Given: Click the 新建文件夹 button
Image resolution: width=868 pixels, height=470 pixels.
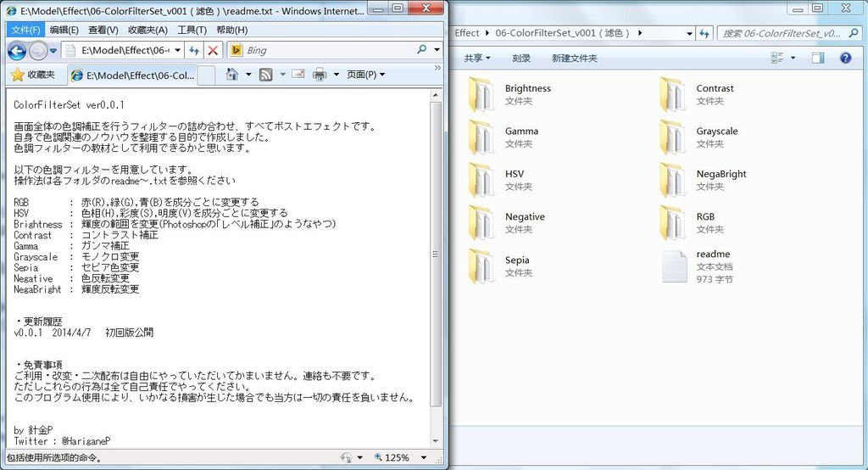Looking at the screenshot, I should 574,59.
